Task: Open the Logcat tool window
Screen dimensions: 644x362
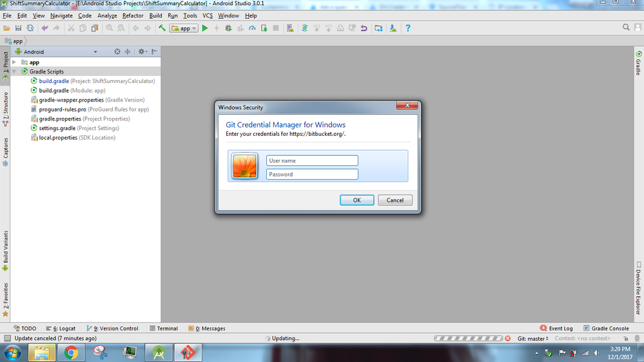Action: coord(61,329)
